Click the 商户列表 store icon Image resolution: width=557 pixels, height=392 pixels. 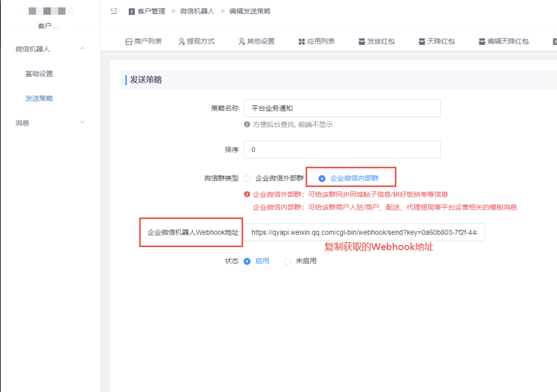pos(128,42)
